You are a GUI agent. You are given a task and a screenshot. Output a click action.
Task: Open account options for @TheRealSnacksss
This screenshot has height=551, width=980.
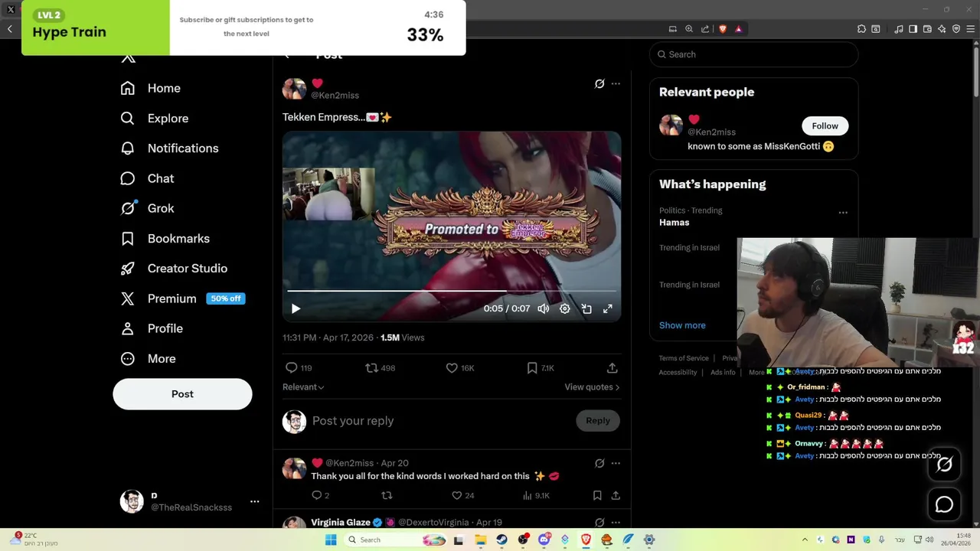point(255,501)
